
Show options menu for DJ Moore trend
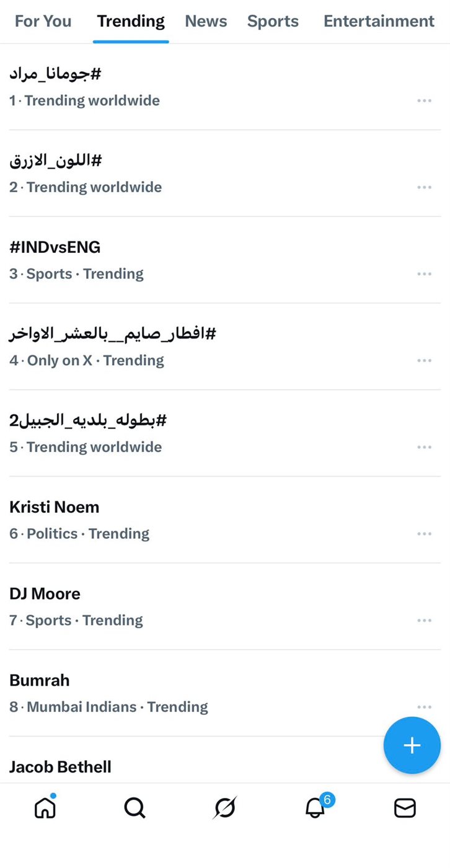424,621
